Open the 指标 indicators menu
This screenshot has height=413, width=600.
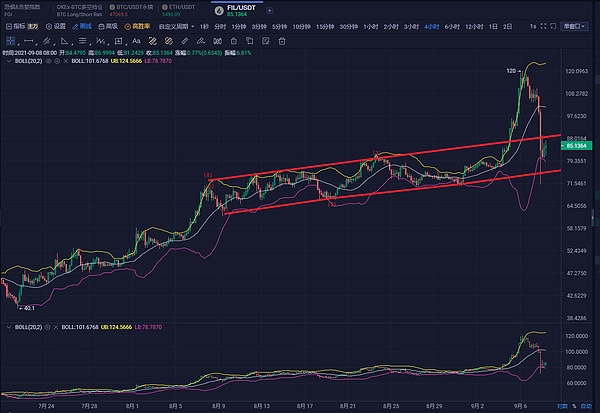(20, 26)
